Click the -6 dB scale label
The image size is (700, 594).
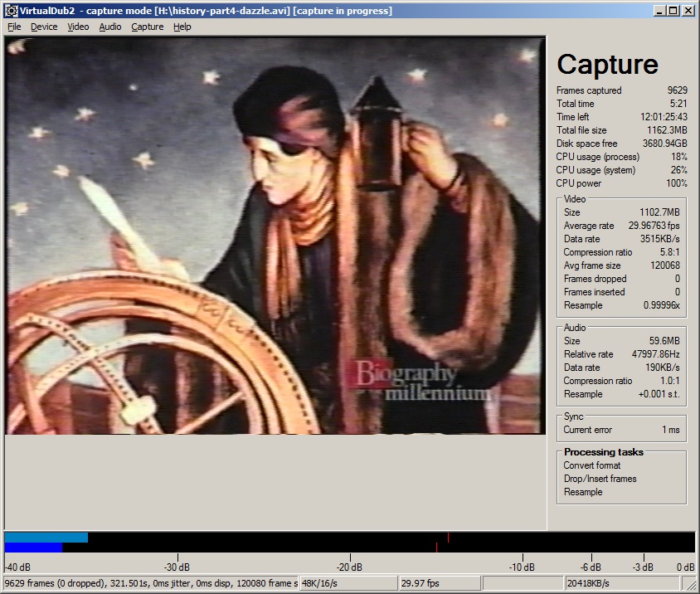(591, 567)
